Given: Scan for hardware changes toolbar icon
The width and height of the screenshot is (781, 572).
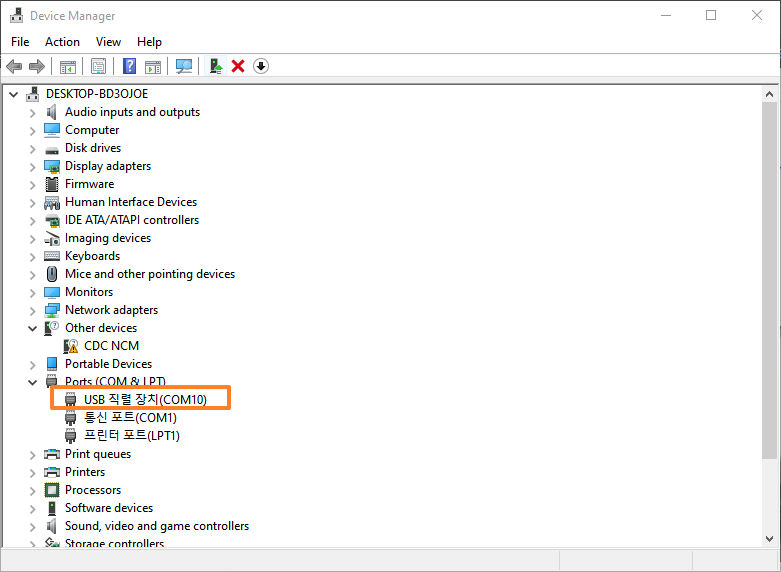Looking at the screenshot, I should pyautogui.click(x=184, y=66).
